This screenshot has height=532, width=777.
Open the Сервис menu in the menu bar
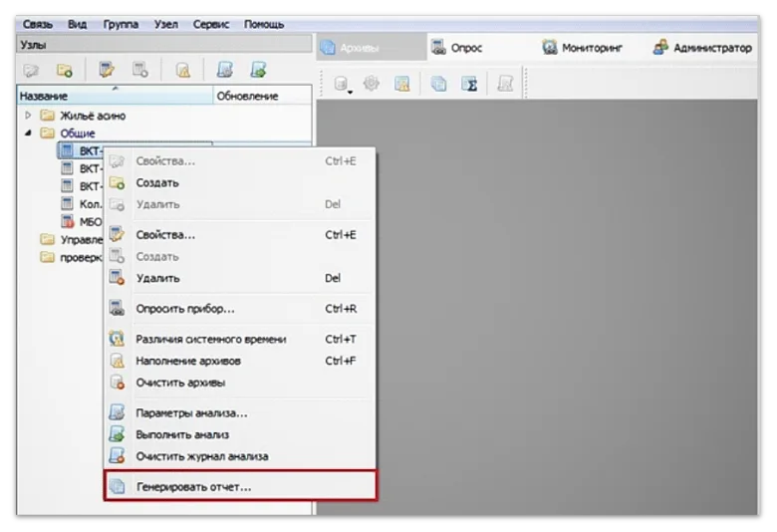tap(210, 24)
